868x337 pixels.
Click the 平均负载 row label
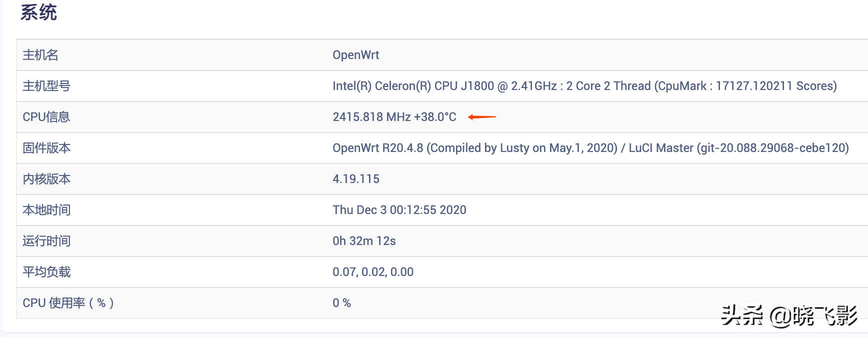pos(46,272)
